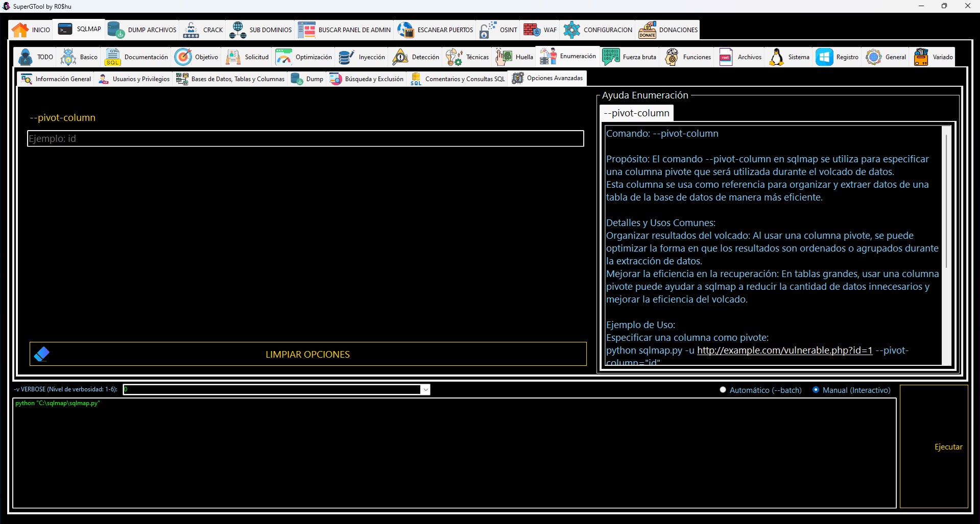Select the TODO hacker icon

pos(26,57)
